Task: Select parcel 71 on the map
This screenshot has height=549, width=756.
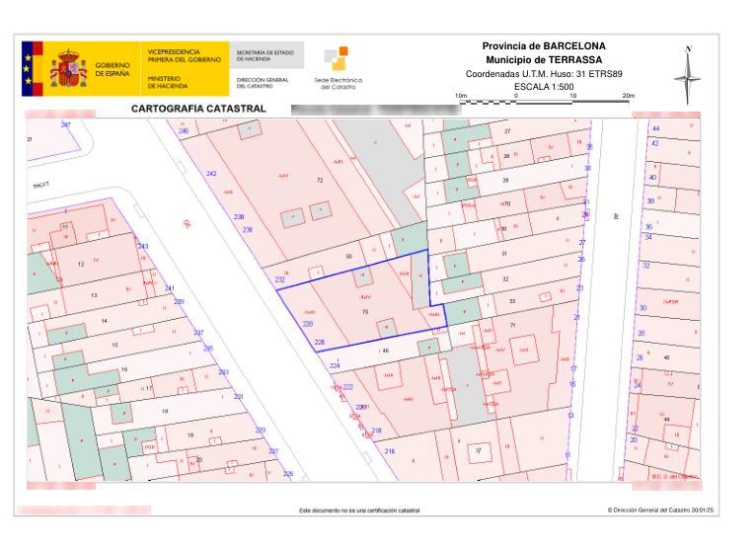Action: (513, 325)
